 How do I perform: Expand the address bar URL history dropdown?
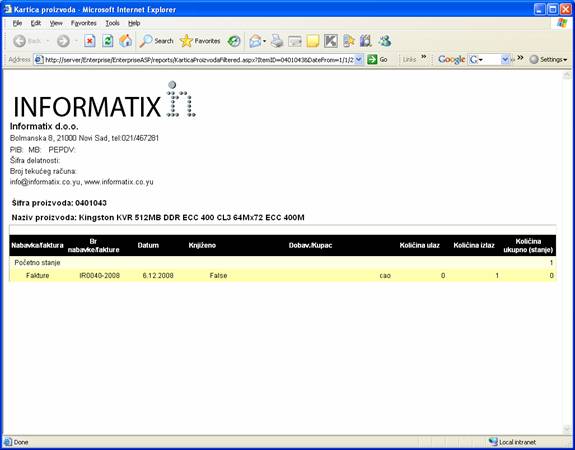pos(359,59)
